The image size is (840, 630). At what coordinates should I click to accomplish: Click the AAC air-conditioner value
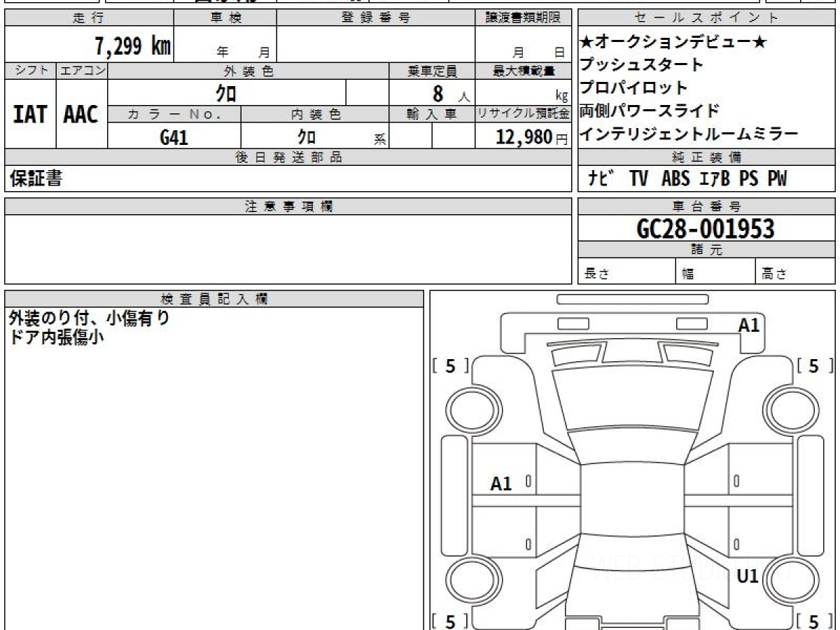click(x=81, y=114)
